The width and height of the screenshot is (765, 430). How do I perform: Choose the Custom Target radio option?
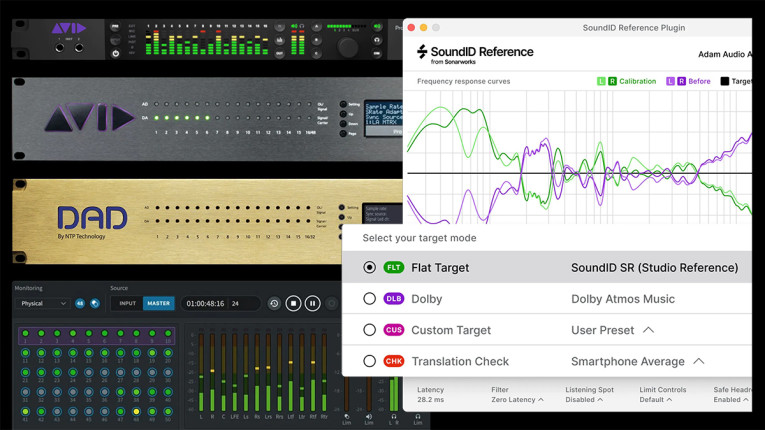[369, 330]
